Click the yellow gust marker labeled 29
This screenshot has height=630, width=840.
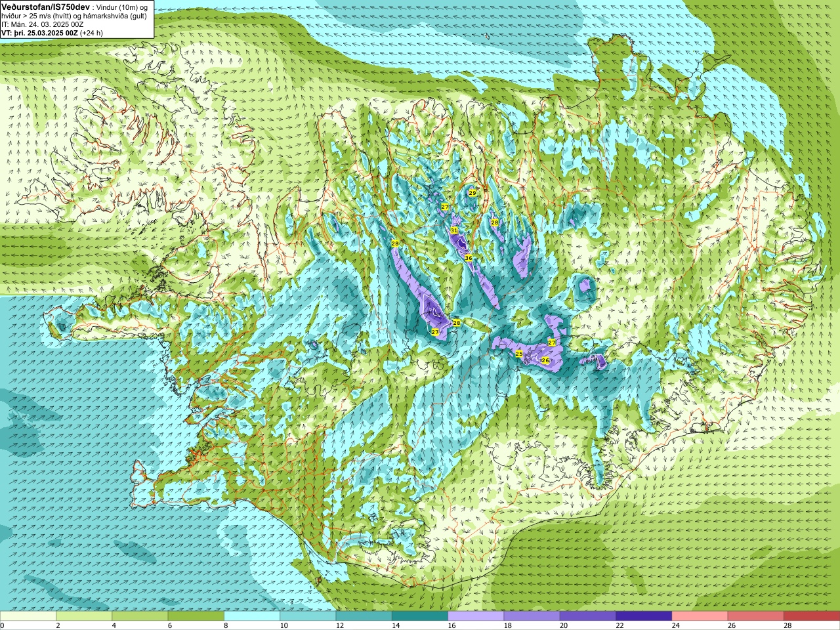[472, 192]
